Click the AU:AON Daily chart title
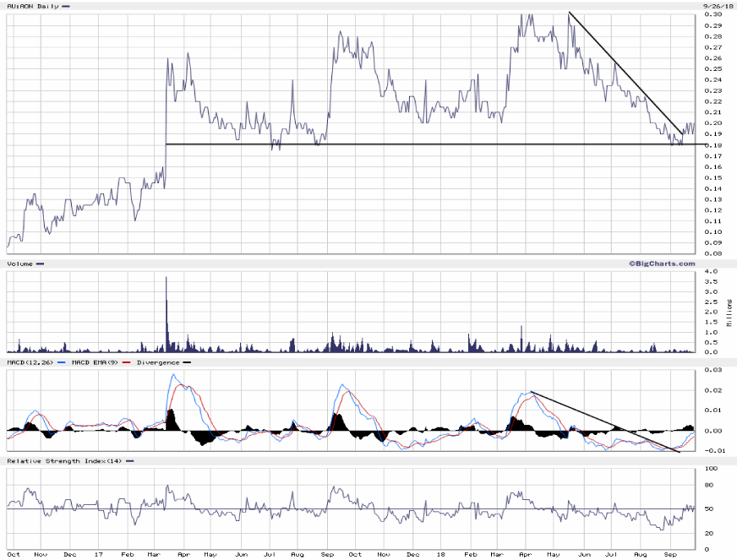The height and width of the screenshot is (560, 737). coord(30,6)
